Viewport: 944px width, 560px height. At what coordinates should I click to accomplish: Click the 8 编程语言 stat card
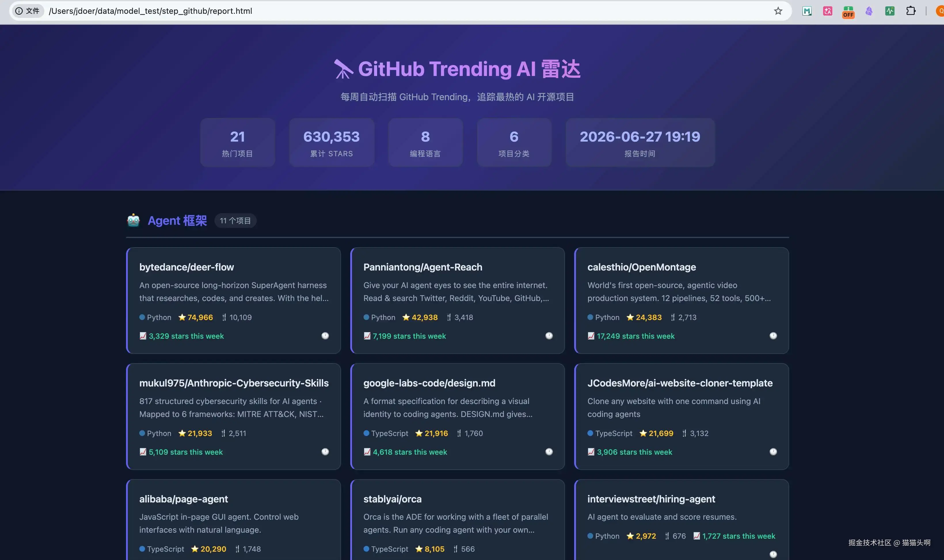click(x=425, y=142)
